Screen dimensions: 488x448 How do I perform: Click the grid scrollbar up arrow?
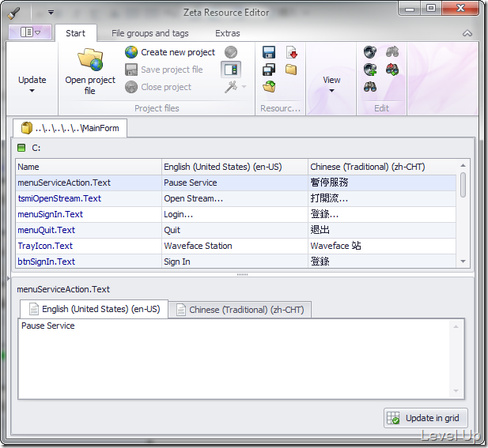[x=463, y=165]
